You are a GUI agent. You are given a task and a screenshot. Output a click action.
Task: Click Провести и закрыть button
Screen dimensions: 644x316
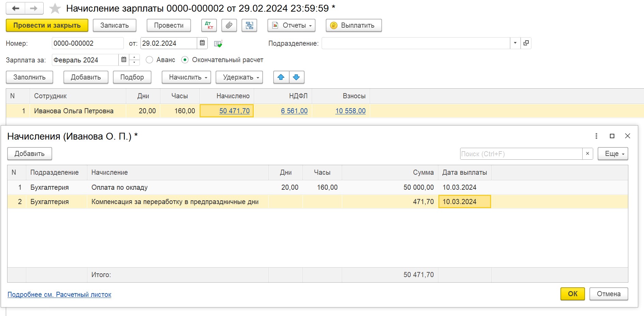[x=47, y=25]
